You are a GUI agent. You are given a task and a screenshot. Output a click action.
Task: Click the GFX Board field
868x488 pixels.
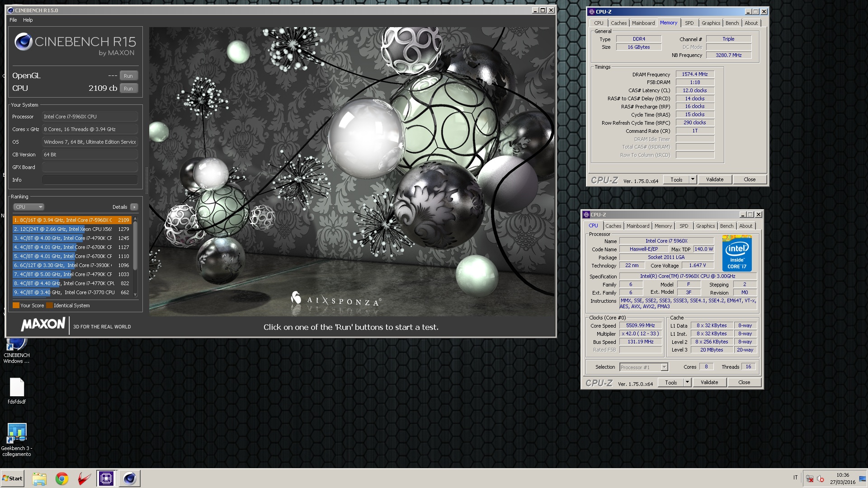click(x=90, y=167)
